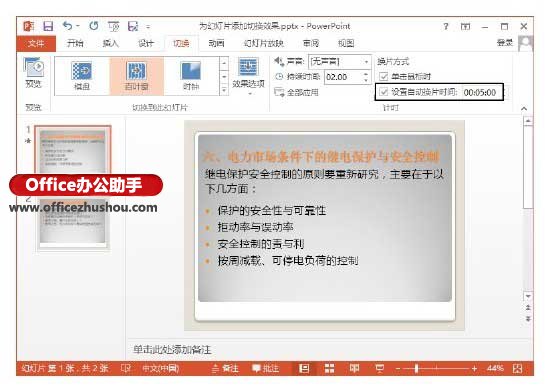The image size is (545, 389).
Task: Click bullet text 拒动率与误动率
Action: pyautogui.click(x=255, y=227)
